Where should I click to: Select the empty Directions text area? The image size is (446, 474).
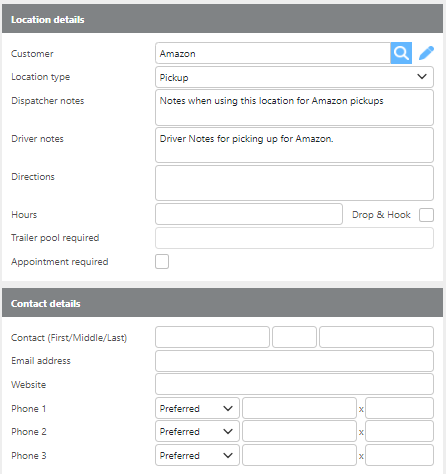coord(294,183)
